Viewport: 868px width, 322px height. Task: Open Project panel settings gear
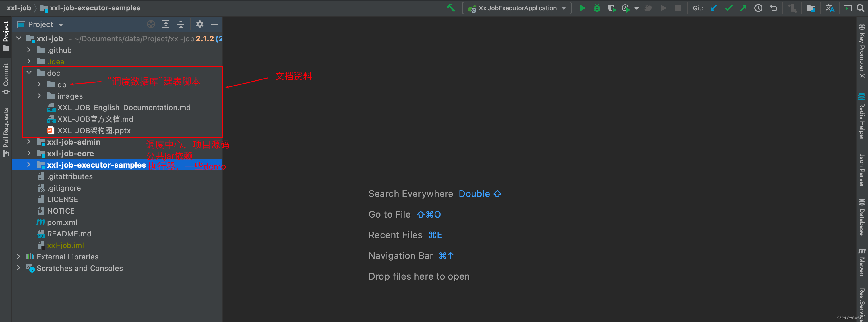tap(200, 24)
